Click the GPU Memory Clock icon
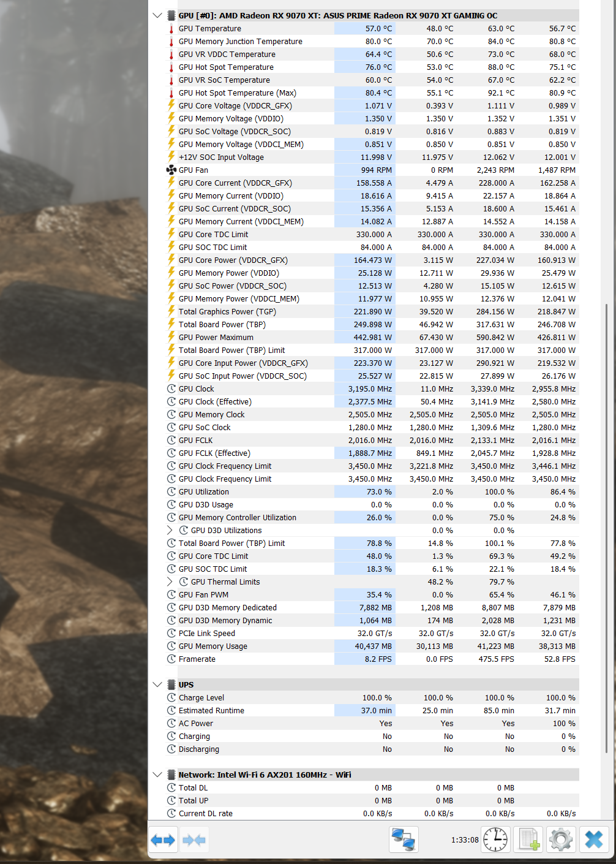Screen dimensions: 616x864 click(x=171, y=414)
